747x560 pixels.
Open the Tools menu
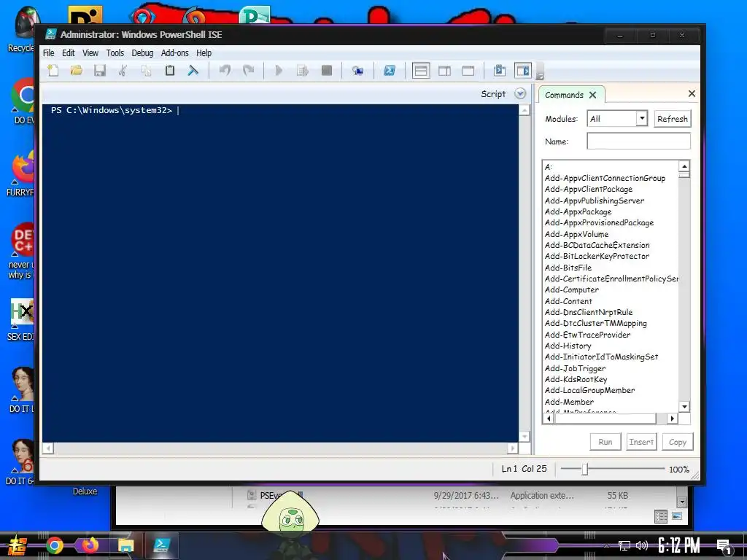pos(115,52)
